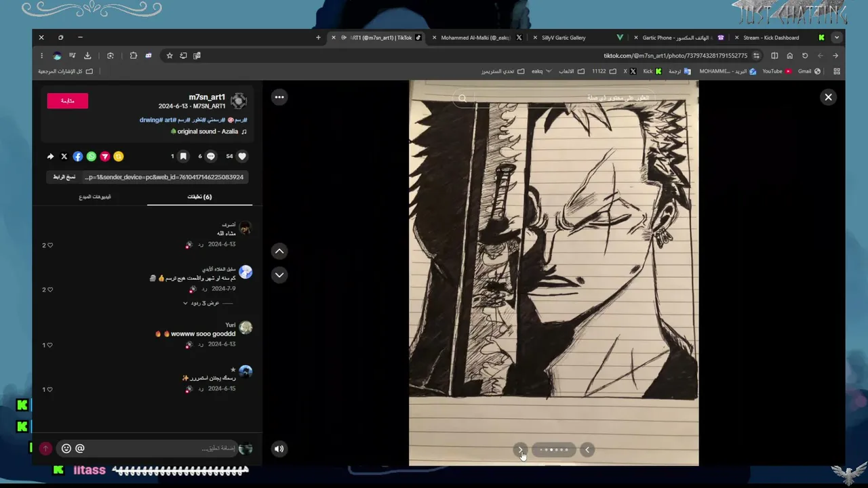
Task: Open the browser tab search dropdown
Action: (837, 38)
